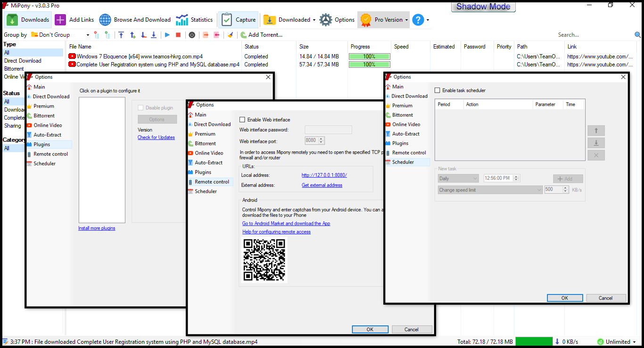Click the broom clean-list icon

pos(230,35)
